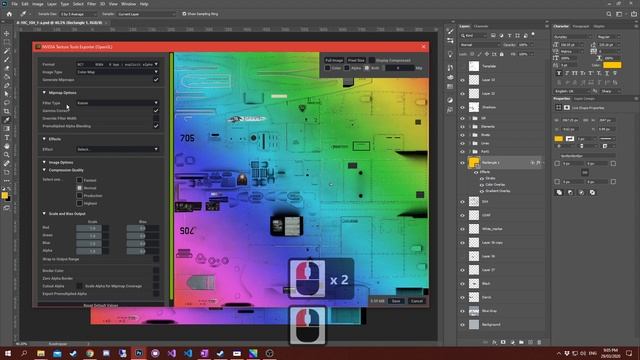The image size is (640, 360).
Task: Open the Window menu
Action: [128, 4]
